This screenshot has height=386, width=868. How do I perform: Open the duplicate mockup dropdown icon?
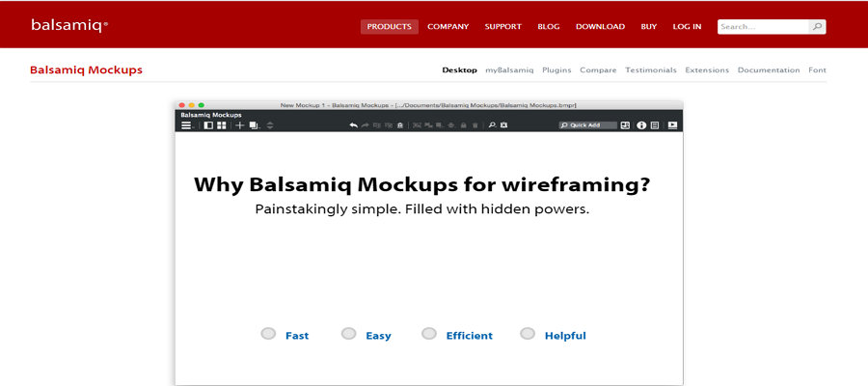coord(255,125)
